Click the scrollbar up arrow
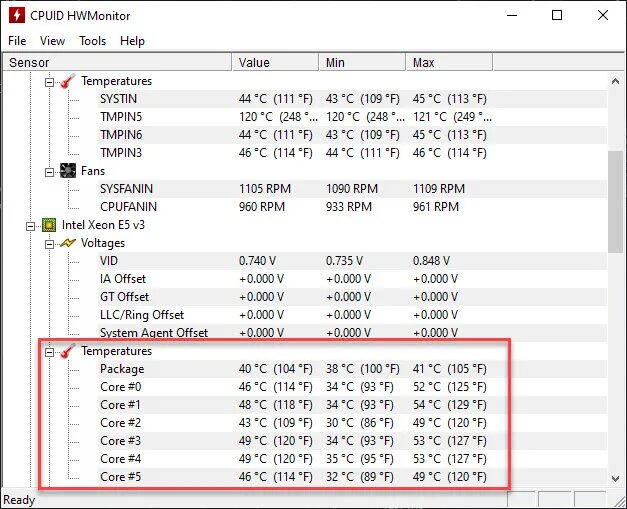Viewport: 627px width, 509px height. (x=615, y=81)
